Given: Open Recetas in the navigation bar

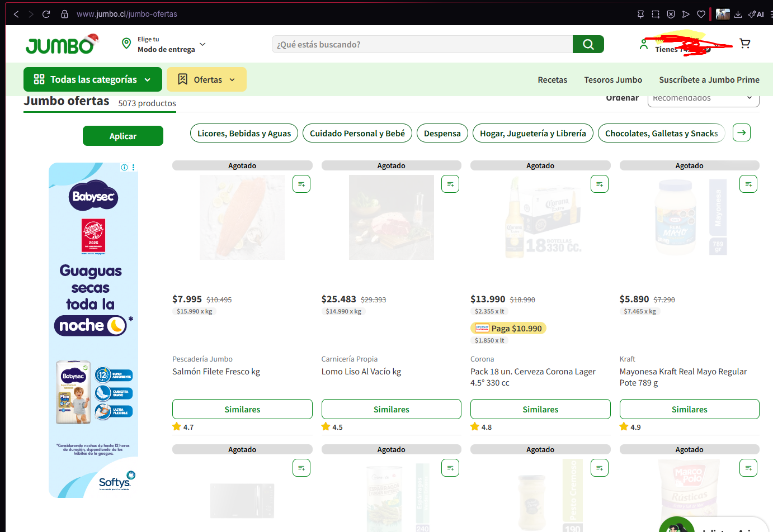Looking at the screenshot, I should pos(552,80).
